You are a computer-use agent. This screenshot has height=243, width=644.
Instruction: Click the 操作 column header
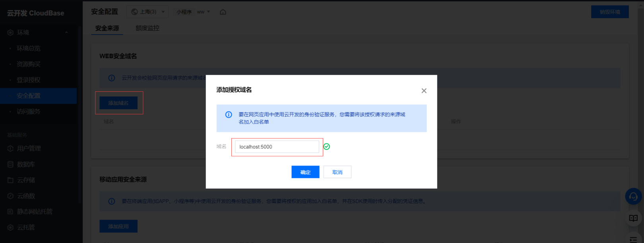coord(456,121)
